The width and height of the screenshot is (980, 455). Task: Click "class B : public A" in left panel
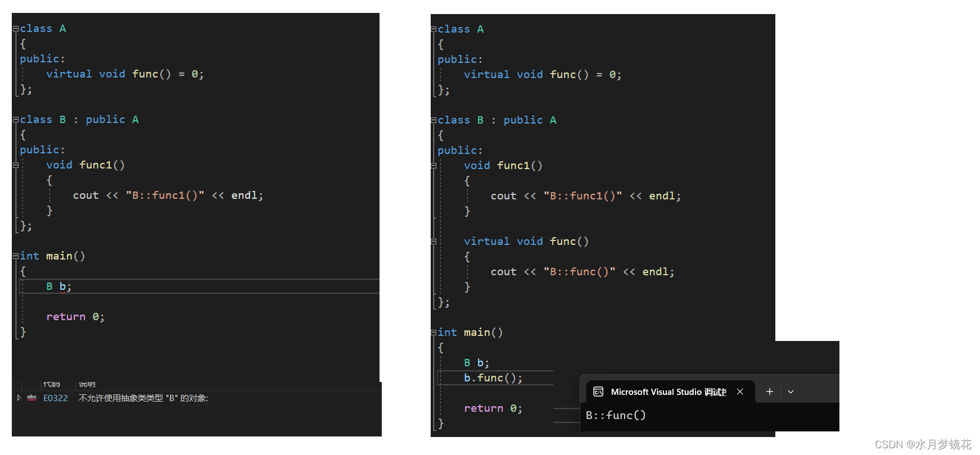coord(79,120)
